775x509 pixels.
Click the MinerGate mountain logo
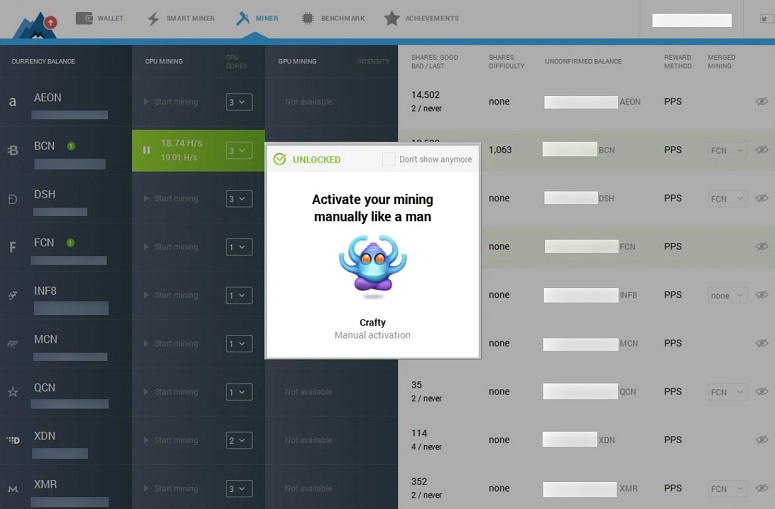click(x=35, y=25)
